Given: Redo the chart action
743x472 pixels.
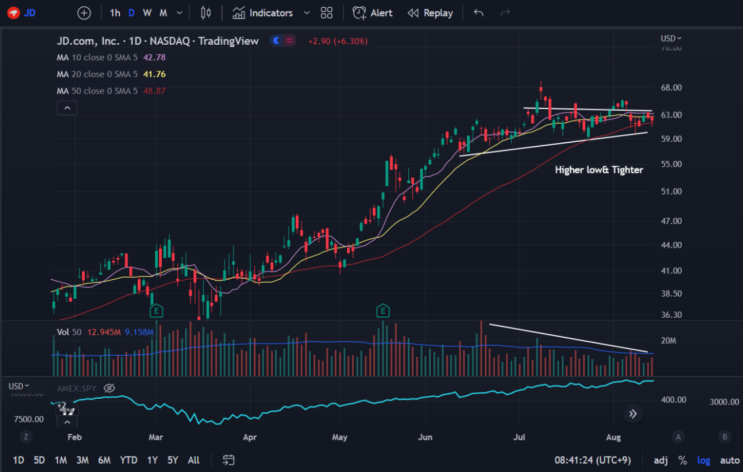Looking at the screenshot, I should click(505, 13).
